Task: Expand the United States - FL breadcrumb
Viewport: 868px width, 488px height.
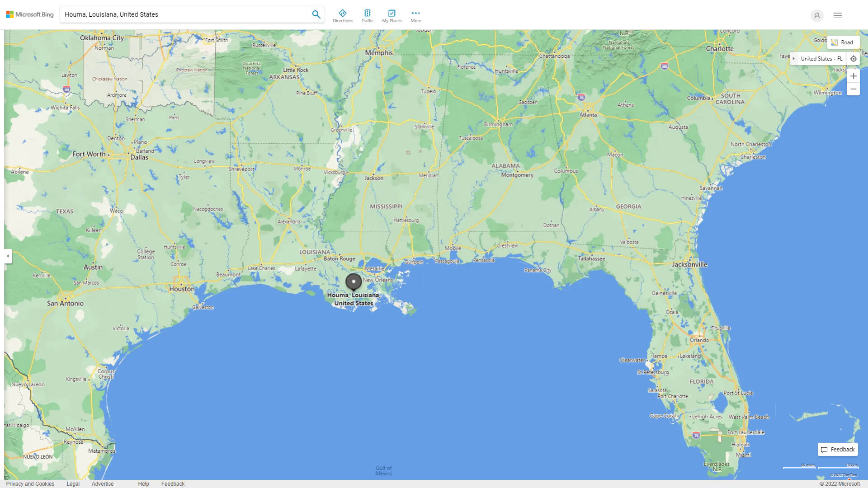Action: click(794, 58)
